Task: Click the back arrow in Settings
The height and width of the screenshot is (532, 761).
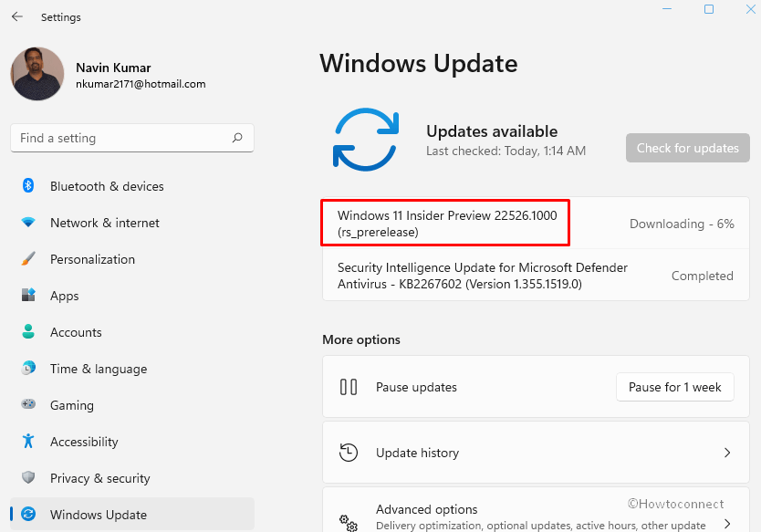Action: click(16, 16)
